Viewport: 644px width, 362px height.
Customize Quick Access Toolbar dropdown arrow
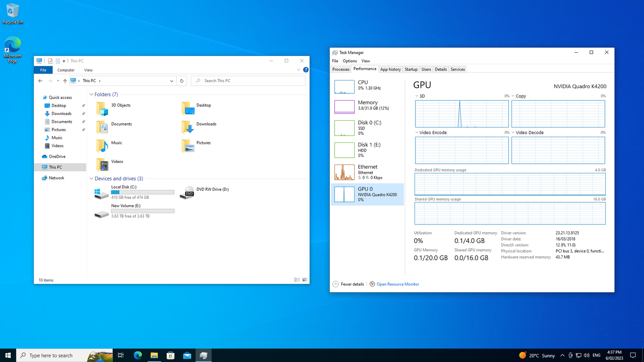pos(64,61)
